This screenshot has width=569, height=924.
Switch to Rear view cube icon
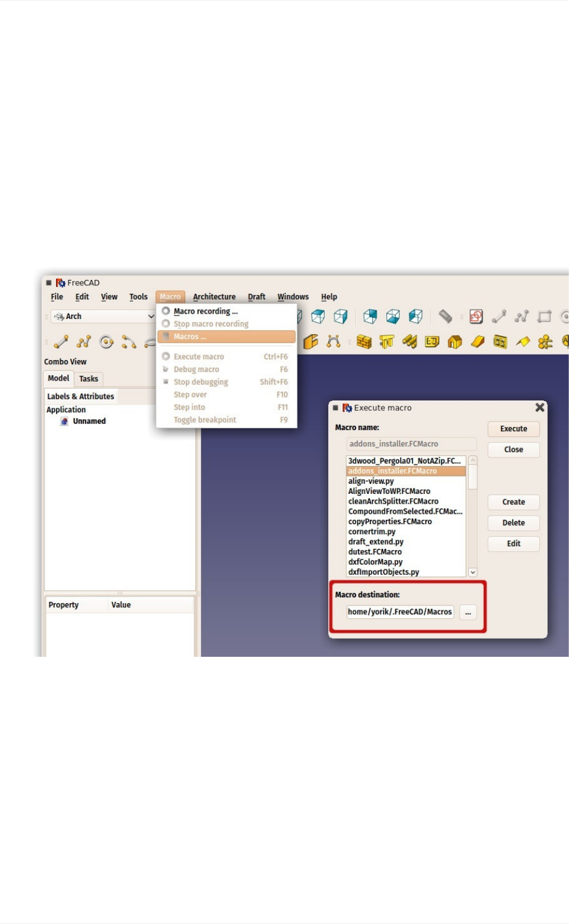pos(370,316)
